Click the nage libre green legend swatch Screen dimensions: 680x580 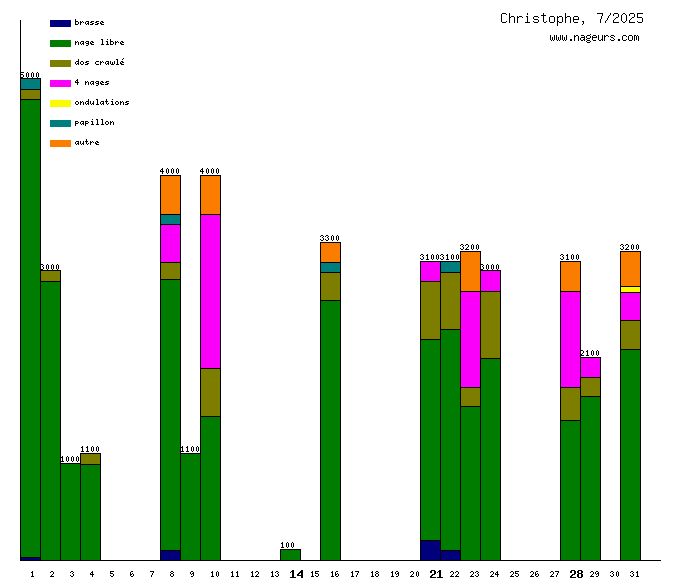[60, 43]
